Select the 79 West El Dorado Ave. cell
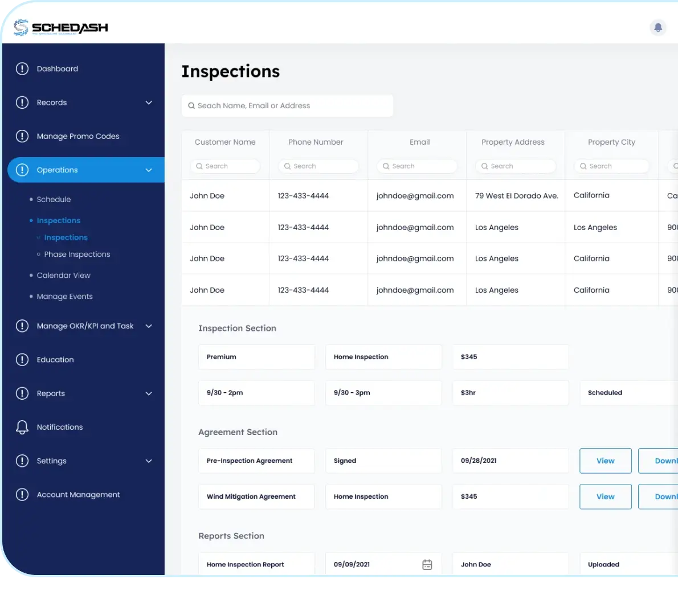Screen dimensions: 678x616 click(516, 196)
